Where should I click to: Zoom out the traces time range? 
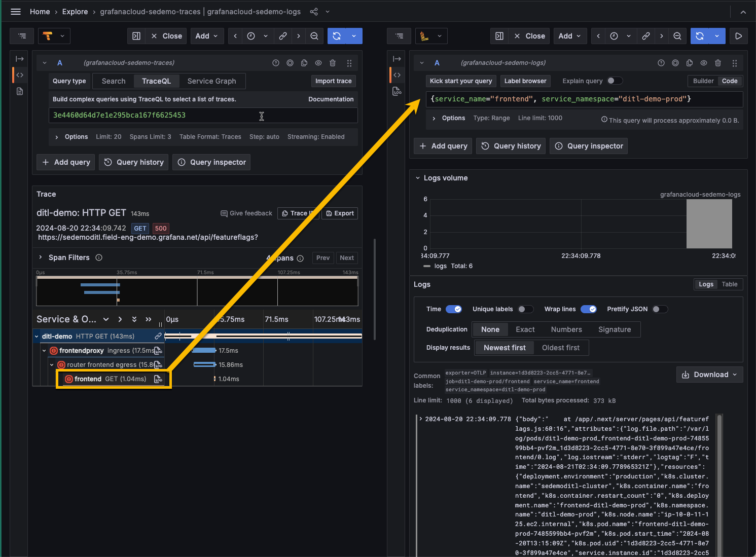[x=314, y=36]
